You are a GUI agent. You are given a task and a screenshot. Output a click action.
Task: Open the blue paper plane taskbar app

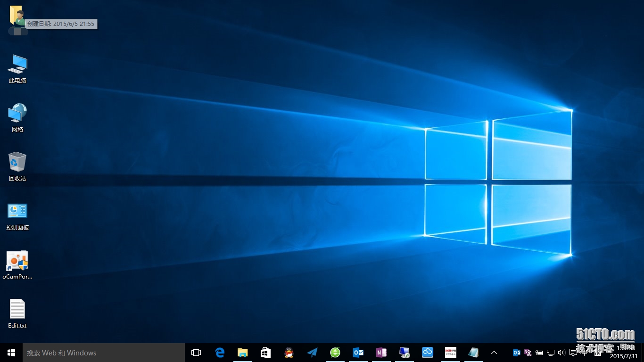click(312, 353)
